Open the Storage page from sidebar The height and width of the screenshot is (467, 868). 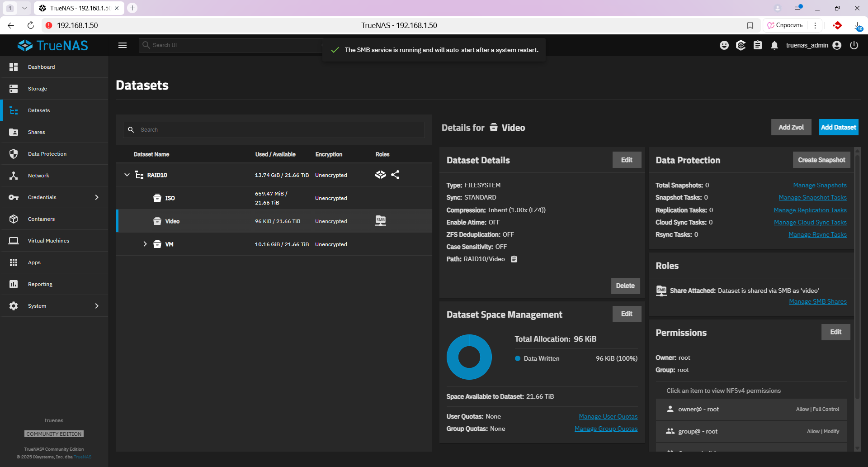click(x=38, y=89)
